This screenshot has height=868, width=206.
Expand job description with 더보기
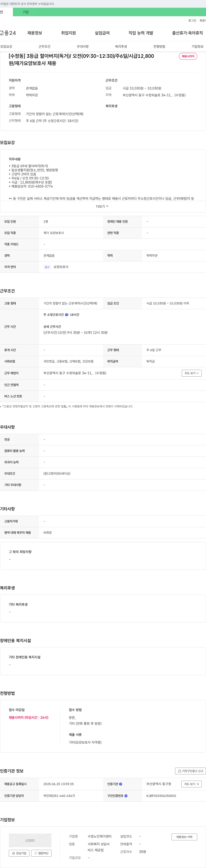click(x=102, y=206)
